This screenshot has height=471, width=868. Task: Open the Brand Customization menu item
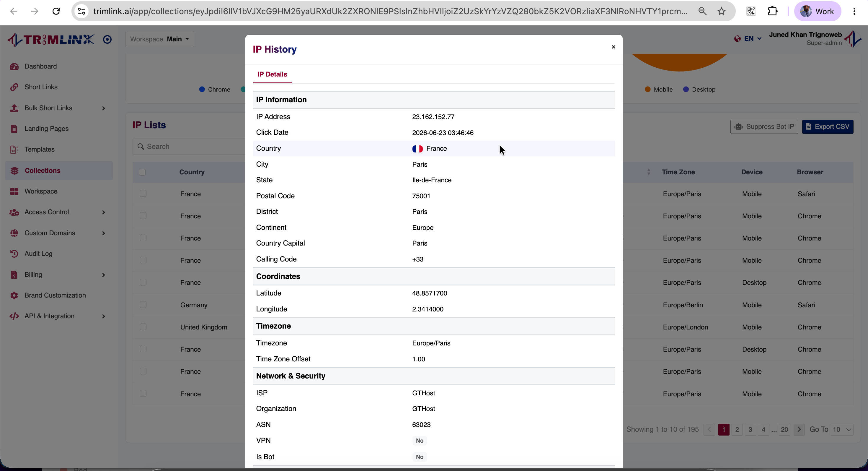(59, 295)
